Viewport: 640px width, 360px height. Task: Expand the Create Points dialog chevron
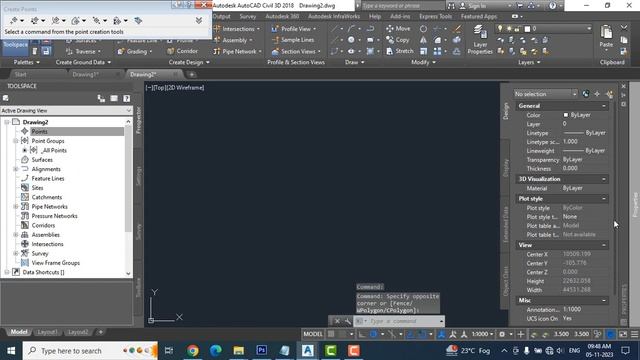click(199, 20)
